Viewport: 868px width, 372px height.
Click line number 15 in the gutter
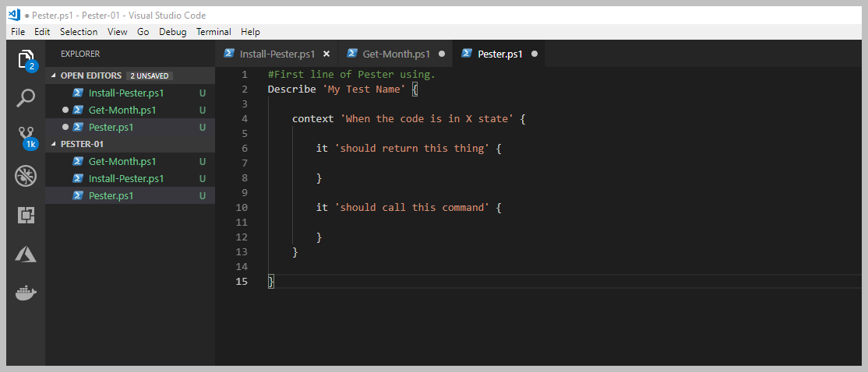242,282
